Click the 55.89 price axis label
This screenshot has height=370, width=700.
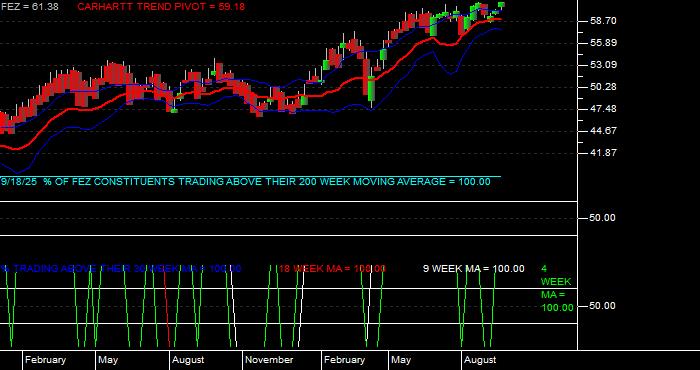pos(603,43)
